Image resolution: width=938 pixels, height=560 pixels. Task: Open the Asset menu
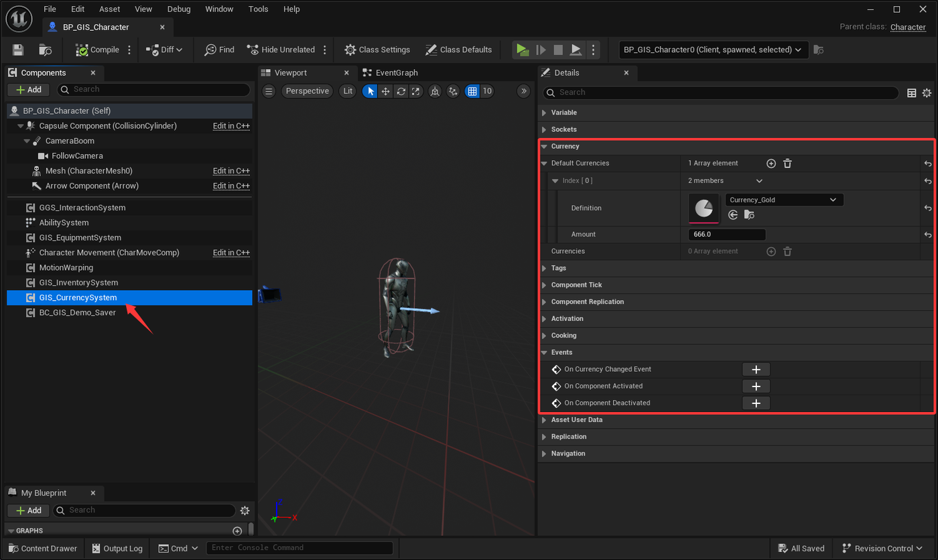click(110, 9)
